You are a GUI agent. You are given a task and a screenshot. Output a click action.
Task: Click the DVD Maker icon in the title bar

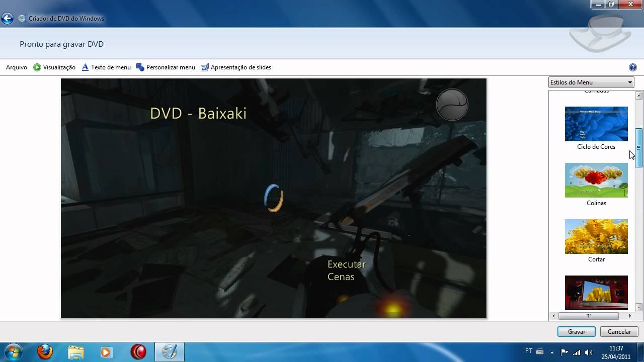pos(22,19)
